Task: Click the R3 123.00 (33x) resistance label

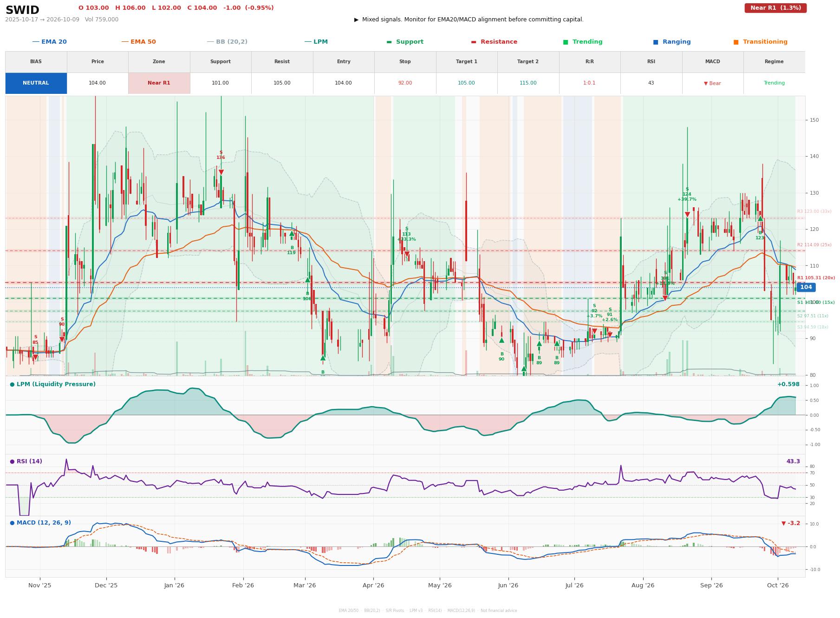Action: 814,211
